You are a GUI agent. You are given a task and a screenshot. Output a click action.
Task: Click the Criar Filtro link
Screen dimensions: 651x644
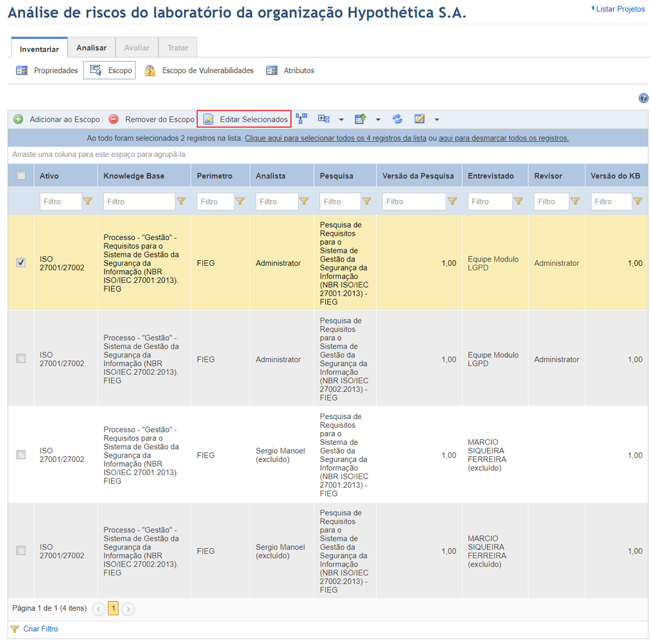pos(41,629)
